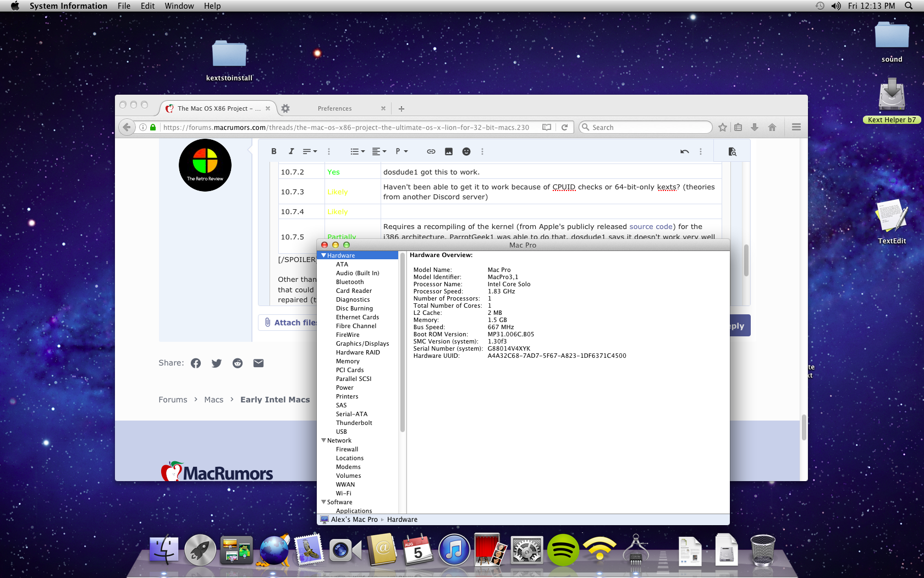Open the TextEdit desktop icon
This screenshot has width=924, height=578.
(x=892, y=222)
